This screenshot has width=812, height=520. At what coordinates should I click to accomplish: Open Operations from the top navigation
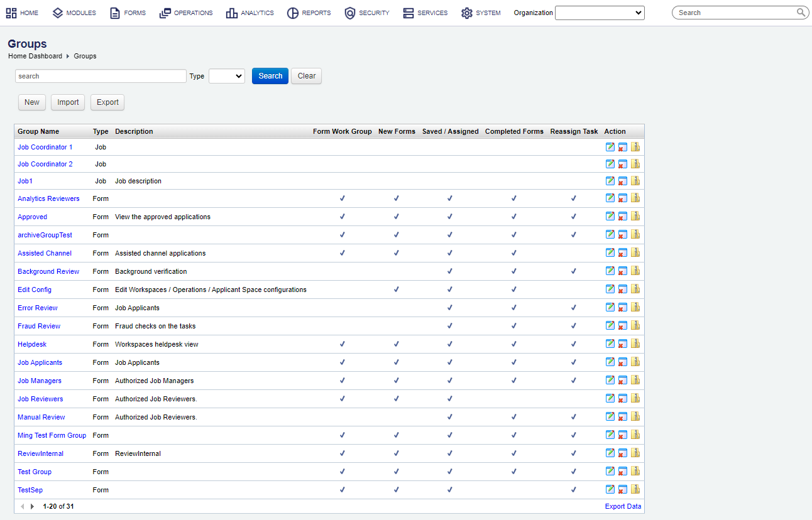tap(165, 12)
